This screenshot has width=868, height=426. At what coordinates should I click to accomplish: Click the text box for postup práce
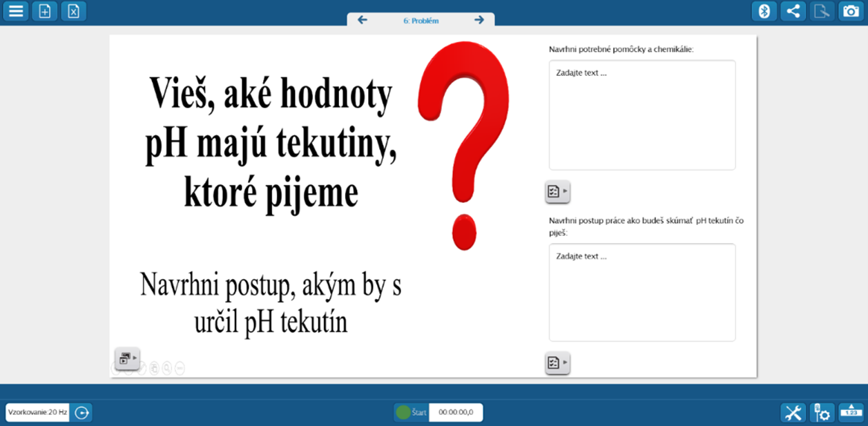(x=642, y=292)
